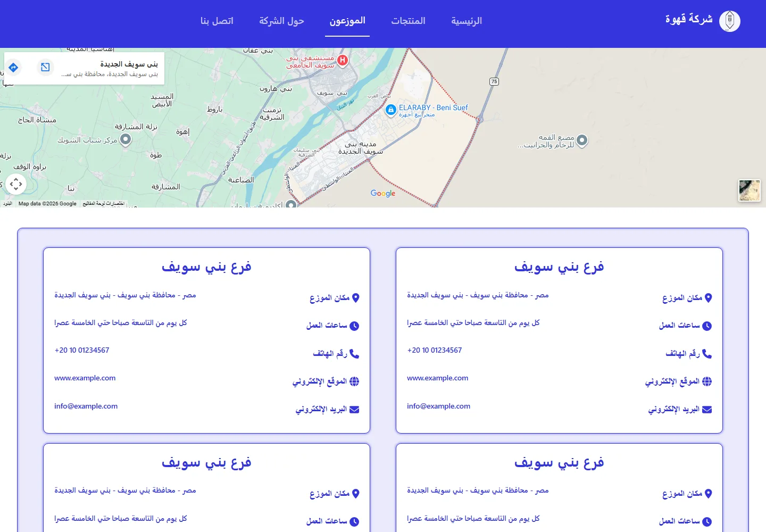Click info@example.com in top-right card

coord(439,406)
